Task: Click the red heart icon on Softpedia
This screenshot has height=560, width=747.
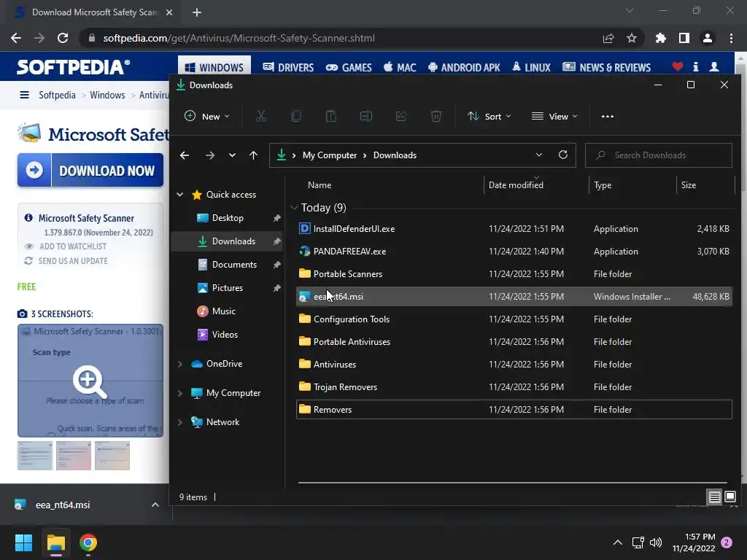Action: (x=678, y=67)
